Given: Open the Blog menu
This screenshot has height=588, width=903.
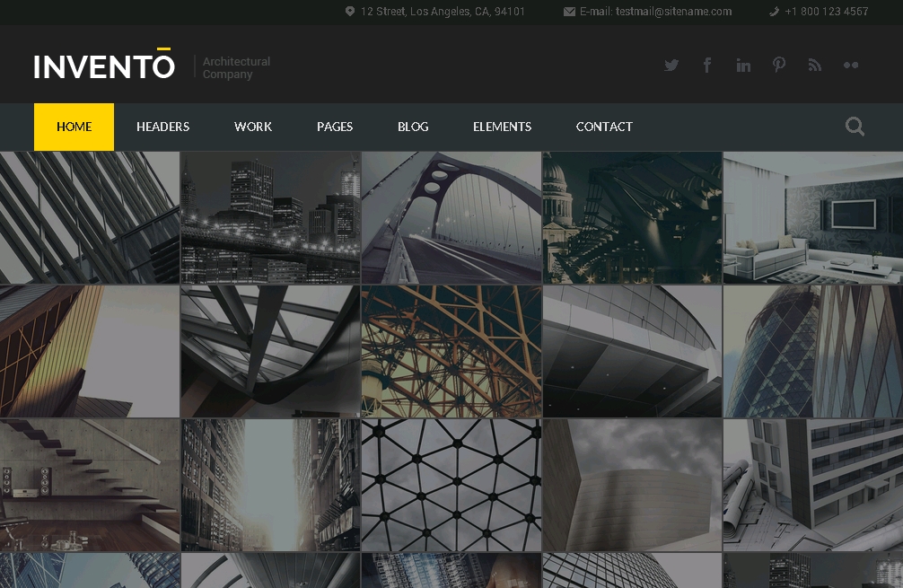Looking at the screenshot, I should (413, 127).
